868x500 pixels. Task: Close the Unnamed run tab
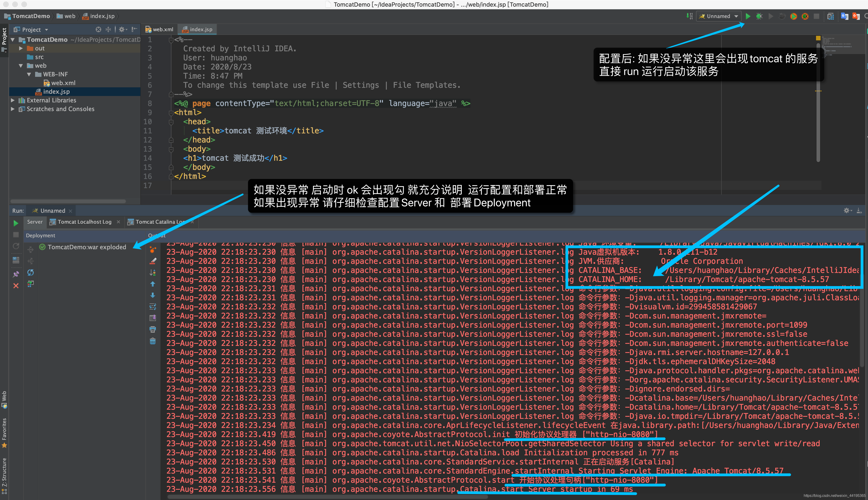coord(70,211)
